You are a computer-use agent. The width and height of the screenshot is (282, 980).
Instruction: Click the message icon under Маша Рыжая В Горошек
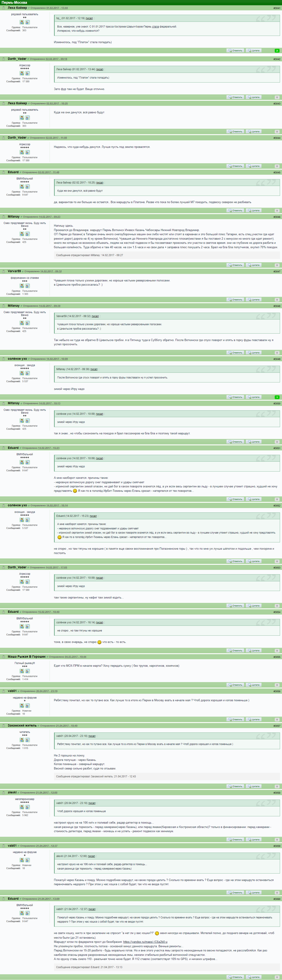point(27,671)
